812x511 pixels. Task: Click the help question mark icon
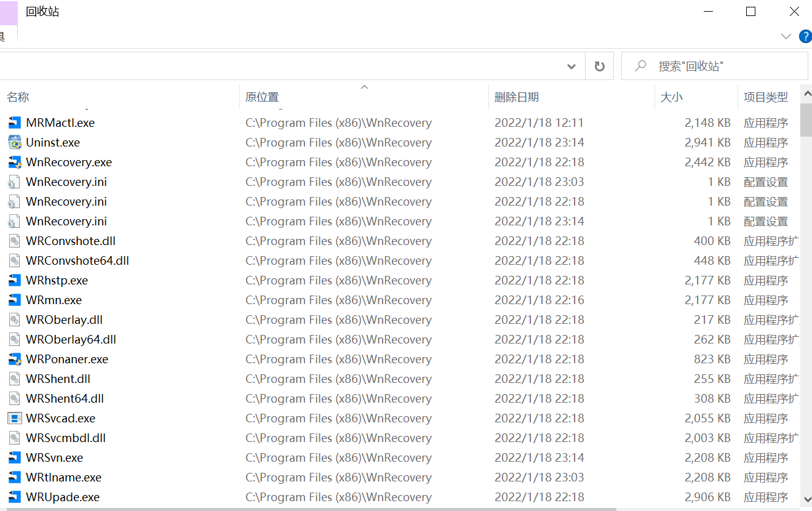805,36
